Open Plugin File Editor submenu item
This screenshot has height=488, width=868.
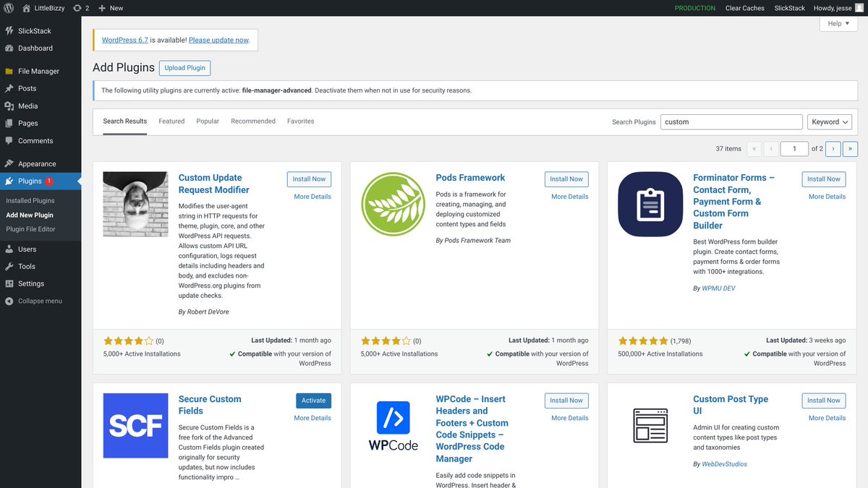point(30,229)
